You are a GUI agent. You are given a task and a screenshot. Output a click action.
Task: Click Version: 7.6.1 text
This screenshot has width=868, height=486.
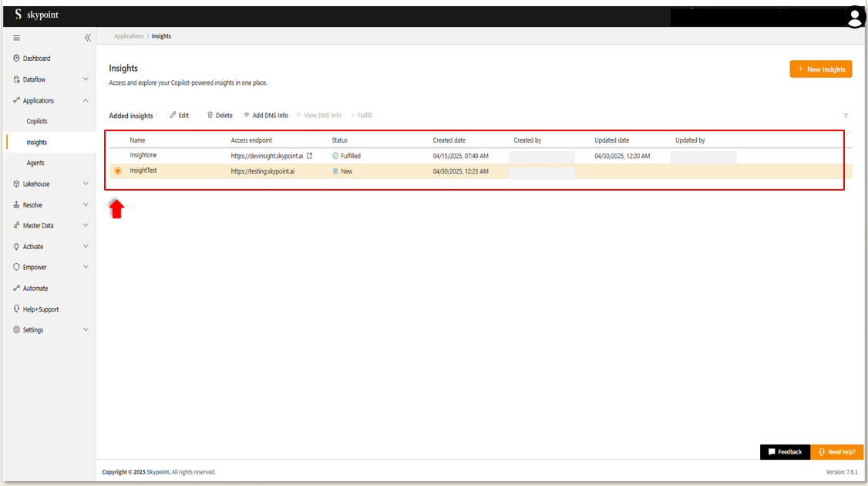tap(842, 472)
